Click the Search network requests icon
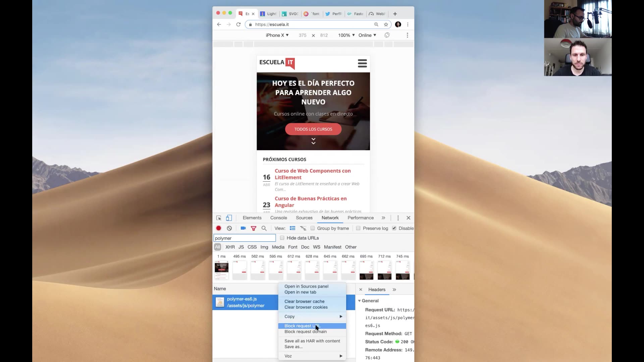 [264, 228]
